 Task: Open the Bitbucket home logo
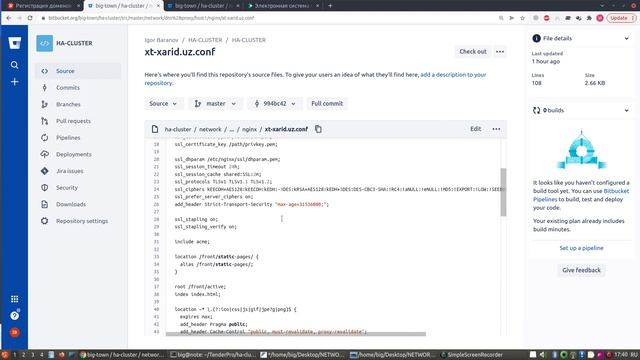[15, 43]
